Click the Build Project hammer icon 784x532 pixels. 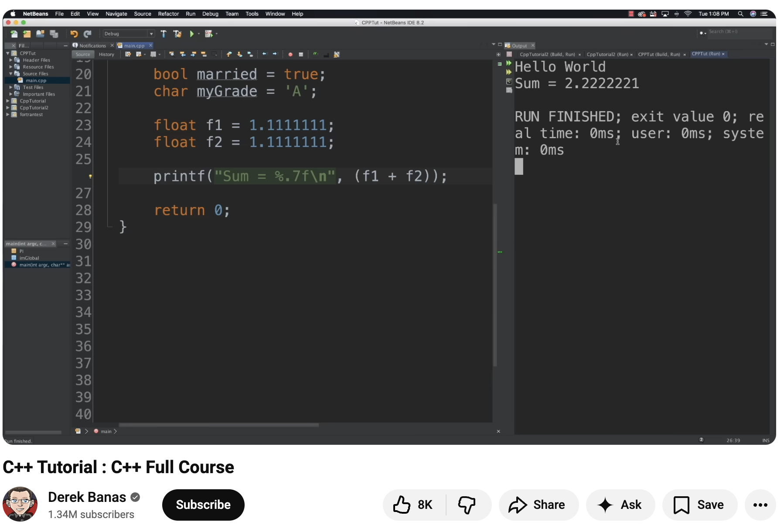click(x=164, y=34)
